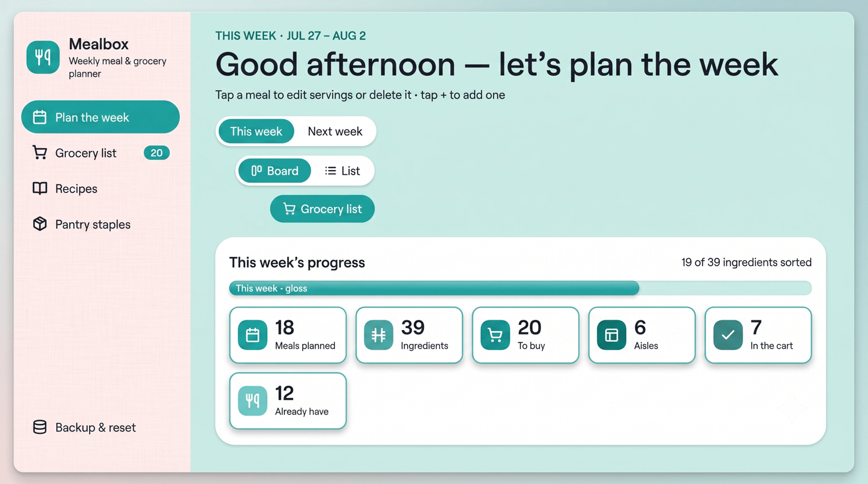
Task: Click the calendar icon in Plan the week
Action: tap(39, 117)
